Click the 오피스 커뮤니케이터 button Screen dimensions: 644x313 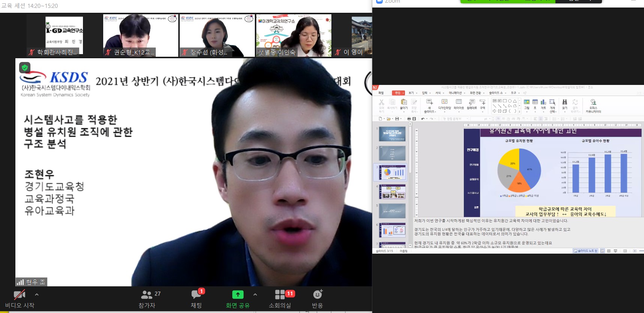[593, 105]
